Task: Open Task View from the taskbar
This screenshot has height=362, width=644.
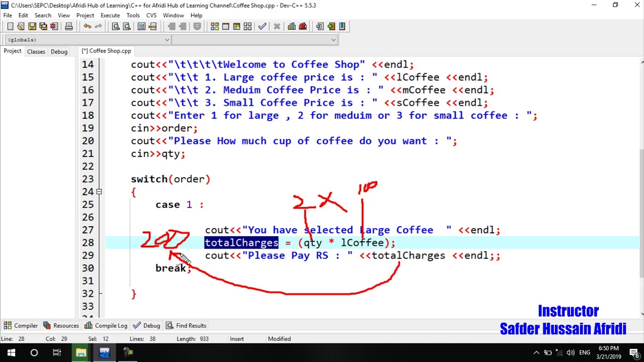Action: tap(57, 353)
